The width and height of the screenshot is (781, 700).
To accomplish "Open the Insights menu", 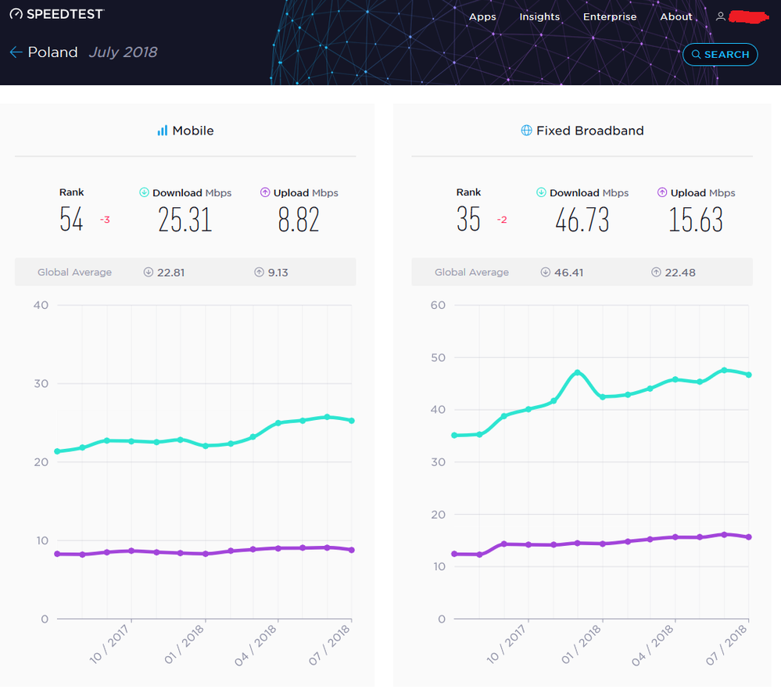I will point(539,16).
